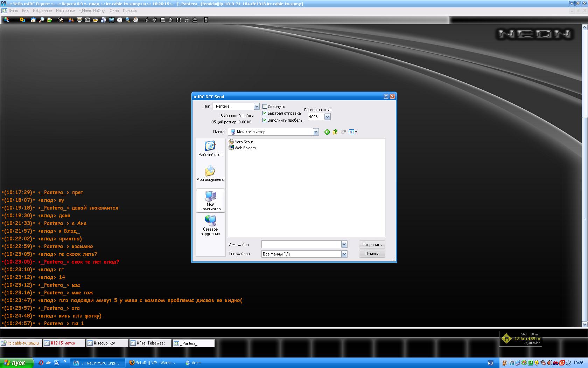Click the wrench tools icon in toolbar

click(x=61, y=20)
